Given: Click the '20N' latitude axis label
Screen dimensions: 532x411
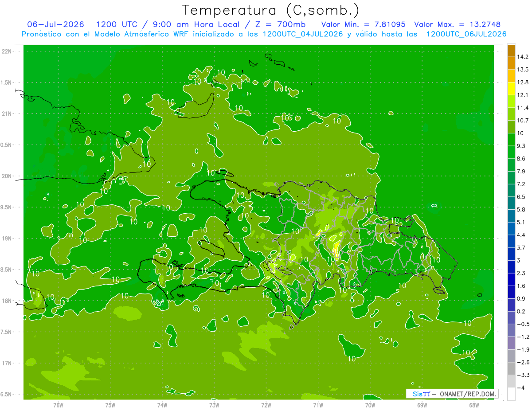Looking at the screenshot, I should point(7,176).
